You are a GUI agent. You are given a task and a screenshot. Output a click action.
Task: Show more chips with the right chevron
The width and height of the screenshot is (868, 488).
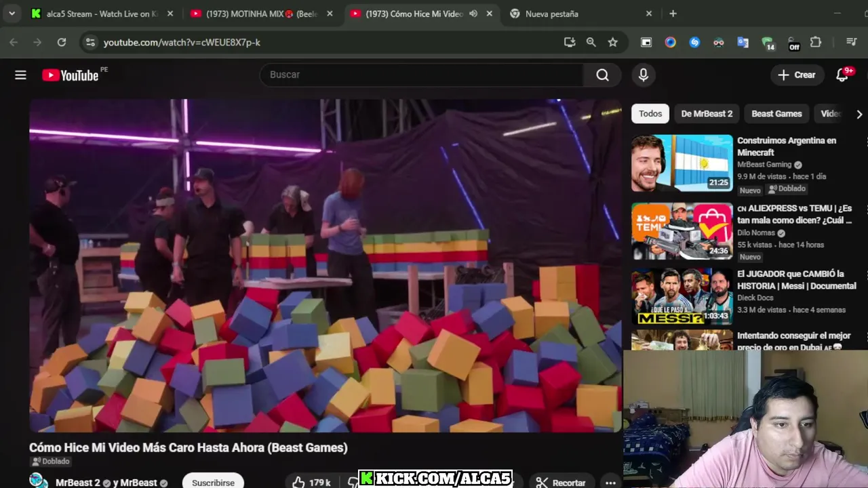859,114
